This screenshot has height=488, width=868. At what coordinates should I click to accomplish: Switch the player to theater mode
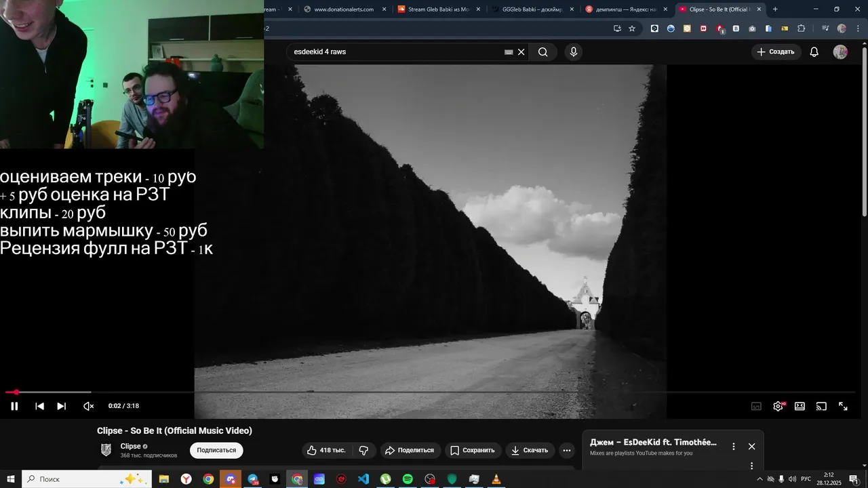(x=800, y=406)
